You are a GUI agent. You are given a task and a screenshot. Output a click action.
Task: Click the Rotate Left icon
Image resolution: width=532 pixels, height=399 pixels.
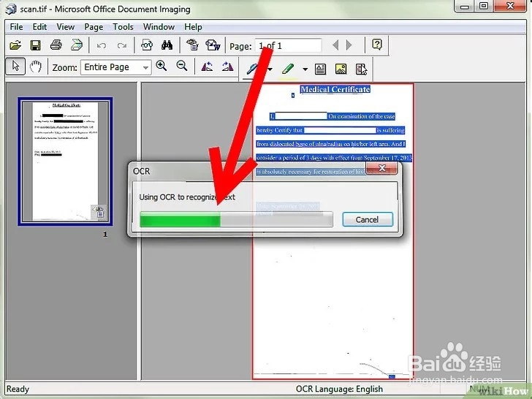[x=207, y=66]
